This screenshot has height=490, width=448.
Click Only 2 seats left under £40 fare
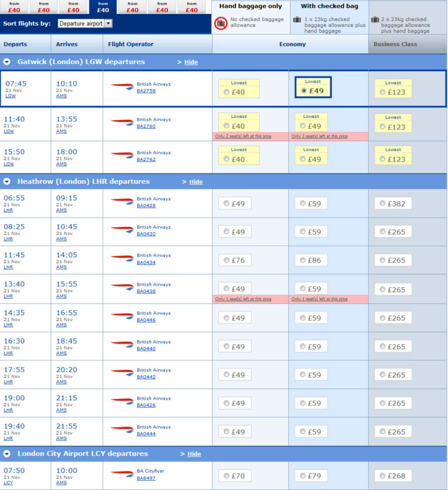[x=243, y=136]
